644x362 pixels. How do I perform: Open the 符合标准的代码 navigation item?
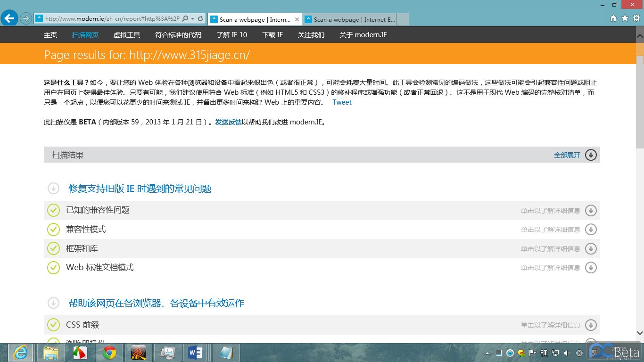click(178, 35)
